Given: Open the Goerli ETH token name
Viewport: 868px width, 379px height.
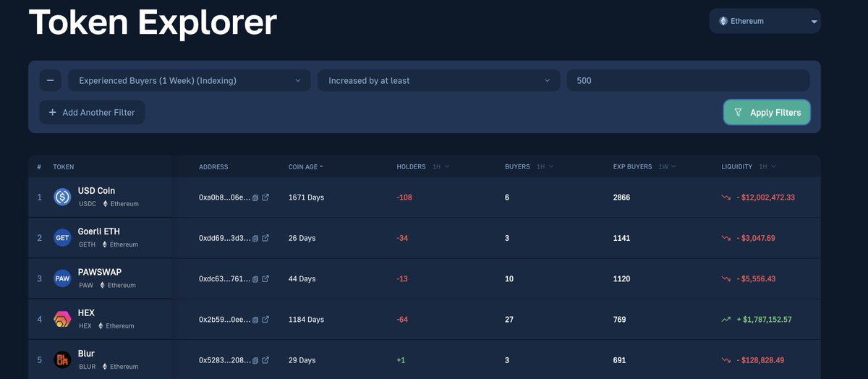Looking at the screenshot, I should pyautogui.click(x=99, y=231).
